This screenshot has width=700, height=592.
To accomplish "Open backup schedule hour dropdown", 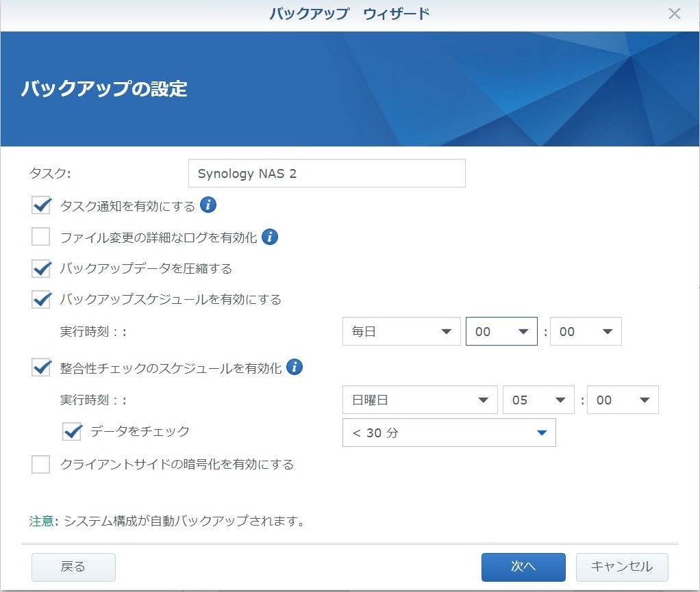I will pos(501,332).
